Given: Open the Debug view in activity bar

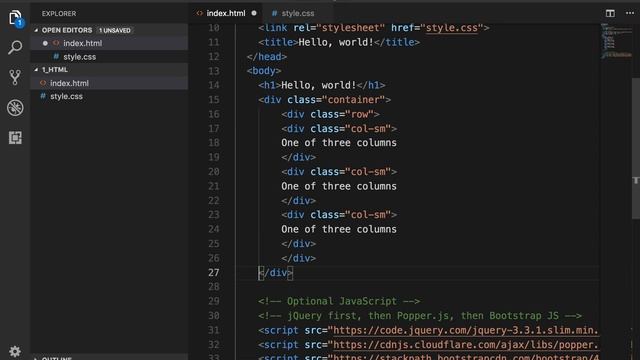Looking at the screenshot, I should click(15, 108).
